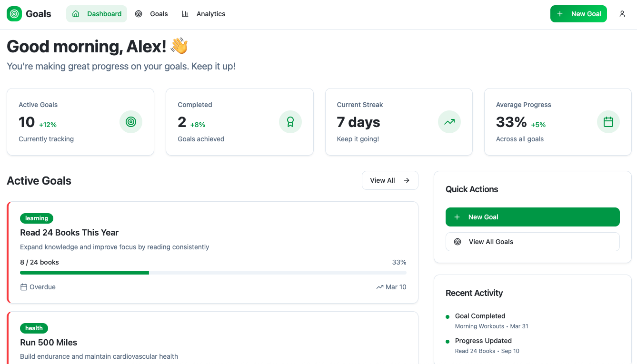Screen dimensions: 637x364
Task: Click the medal icon on Completed card
Action: pos(290,122)
